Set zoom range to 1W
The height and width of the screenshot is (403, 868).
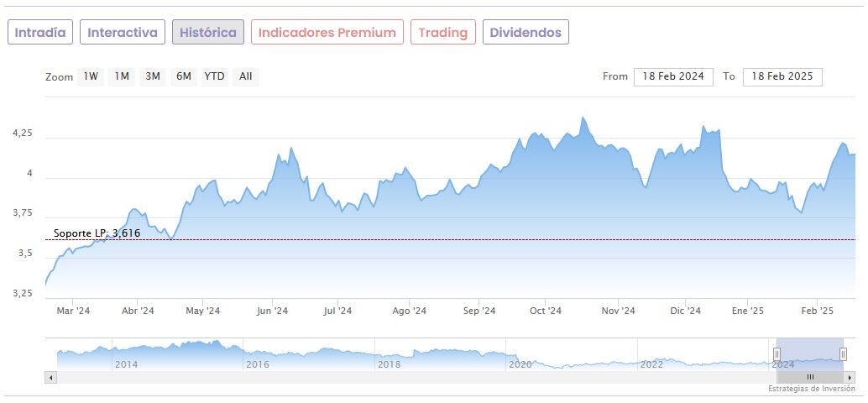[x=91, y=76]
